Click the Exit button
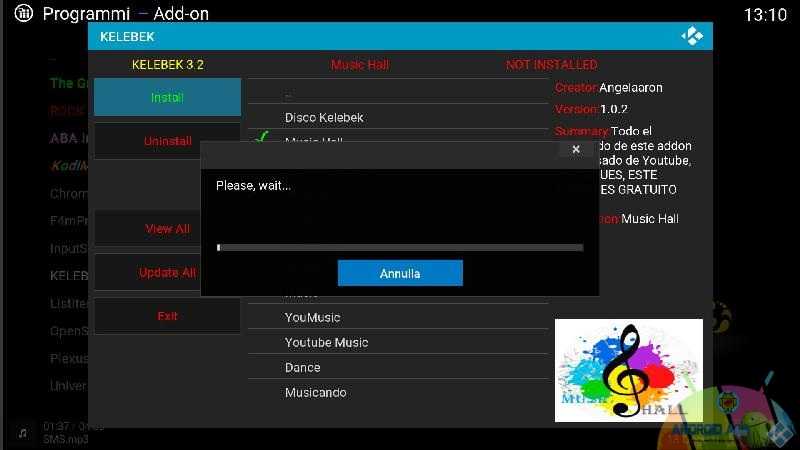Screen dimensions: 800x450 click(167, 316)
